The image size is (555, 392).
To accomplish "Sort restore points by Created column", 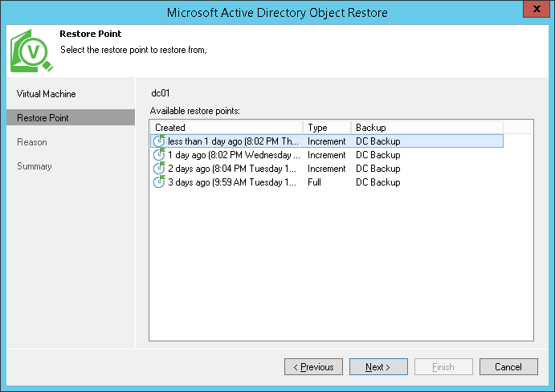I will 226,128.
